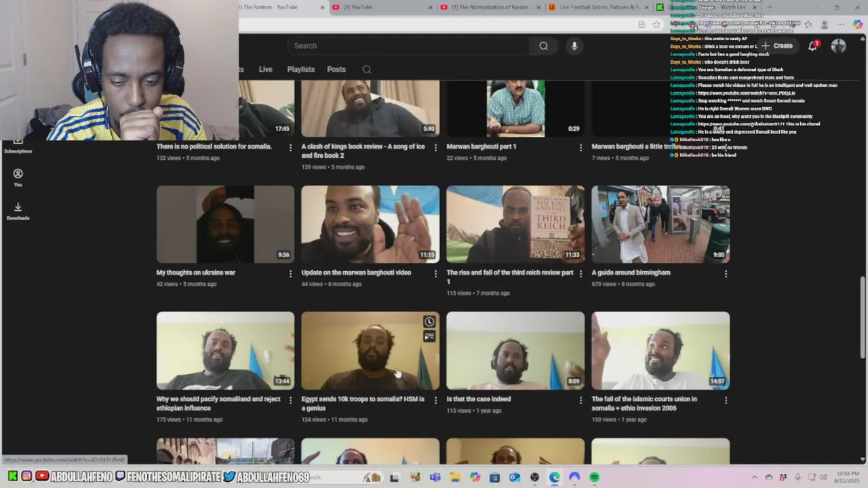Open the 'fall of the islamic courts' thumbnail
Screen dimensions: 868x488
pyautogui.click(x=660, y=350)
